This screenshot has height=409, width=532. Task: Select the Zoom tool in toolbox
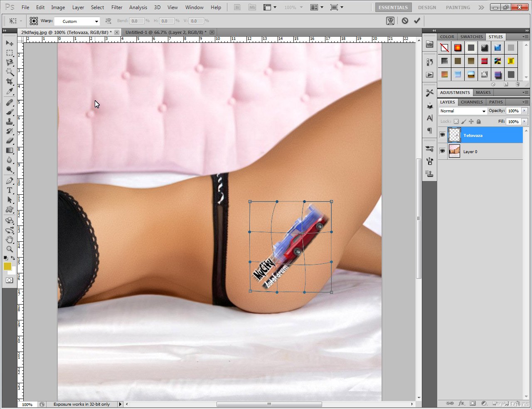click(x=10, y=249)
